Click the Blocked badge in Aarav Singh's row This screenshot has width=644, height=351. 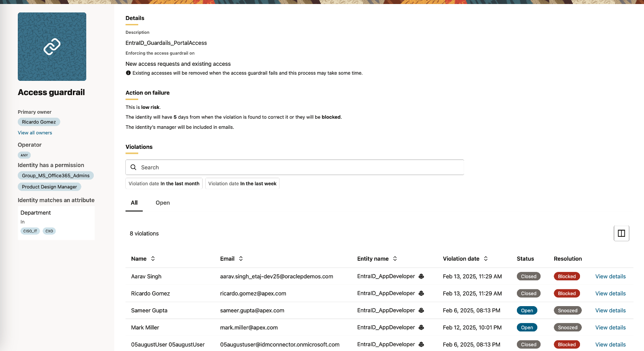(x=567, y=276)
